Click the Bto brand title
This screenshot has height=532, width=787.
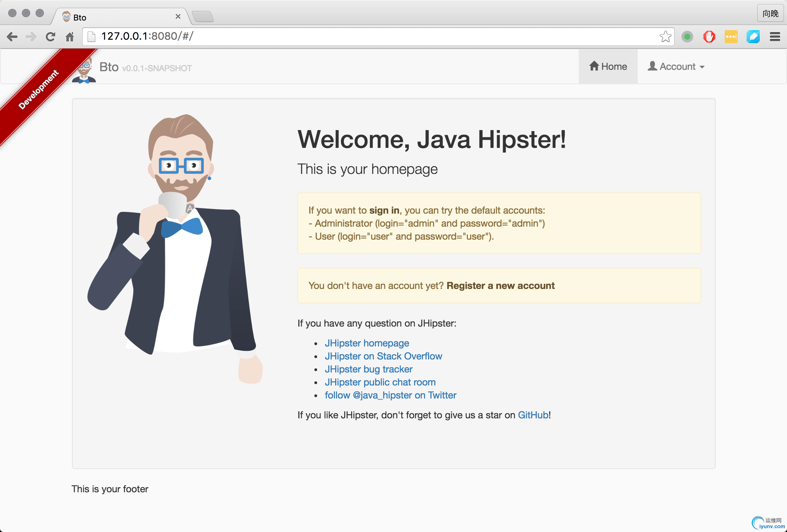click(109, 67)
